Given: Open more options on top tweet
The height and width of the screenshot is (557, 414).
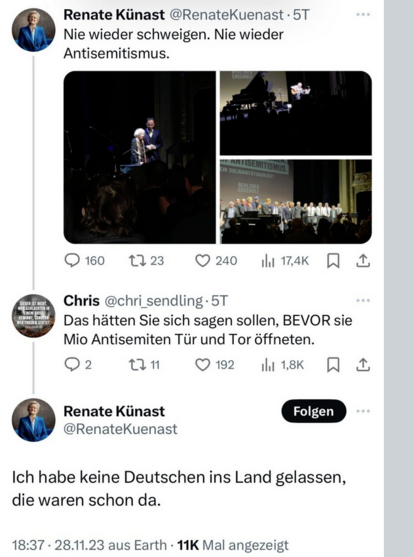Looking at the screenshot, I should pos(363,15).
